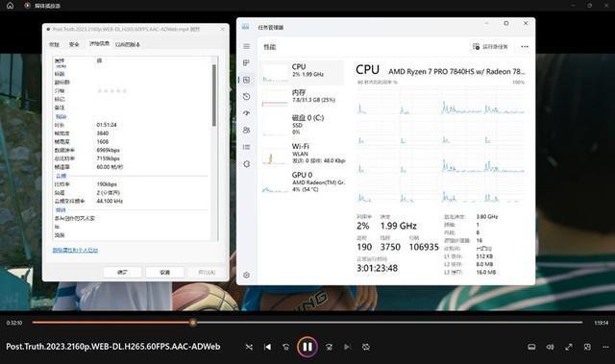Open Task Manager settings gear
Screen dimensions: 615x364
pos(246,275)
